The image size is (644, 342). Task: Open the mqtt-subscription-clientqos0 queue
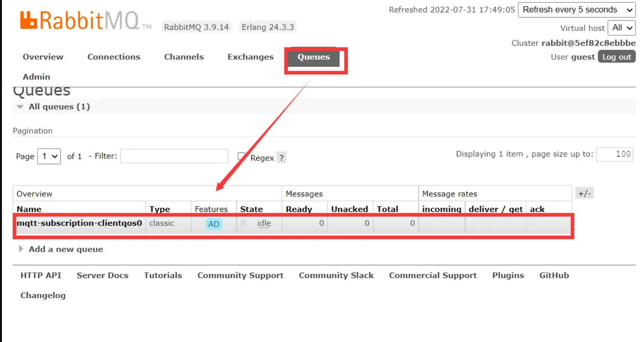[79, 223]
